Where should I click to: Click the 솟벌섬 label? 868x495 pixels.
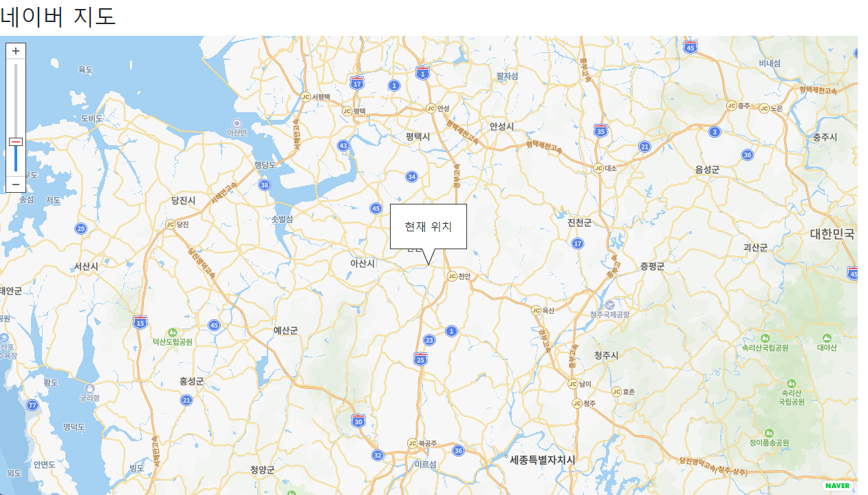tap(282, 219)
